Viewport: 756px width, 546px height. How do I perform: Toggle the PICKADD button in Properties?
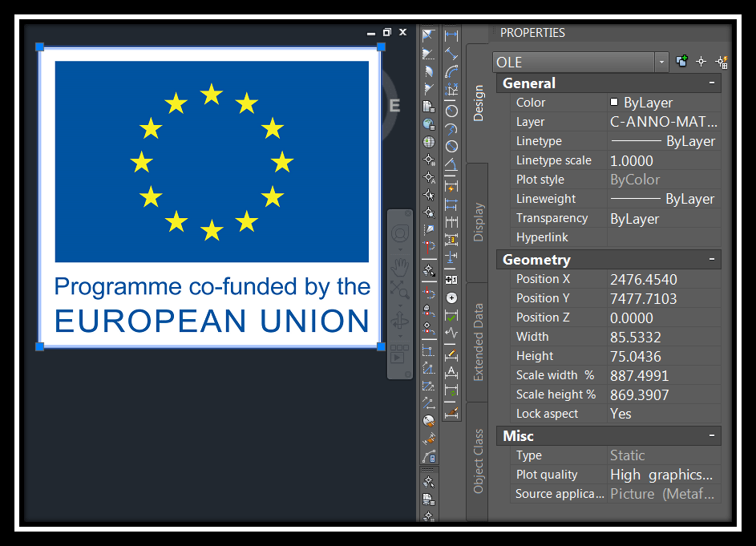[681, 61]
